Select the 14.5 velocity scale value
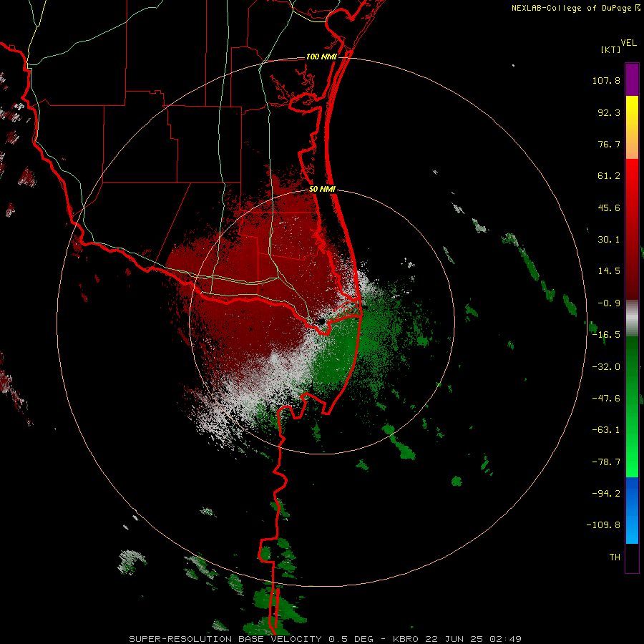Image resolution: width=644 pixels, height=644 pixels. [x=609, y=271]
